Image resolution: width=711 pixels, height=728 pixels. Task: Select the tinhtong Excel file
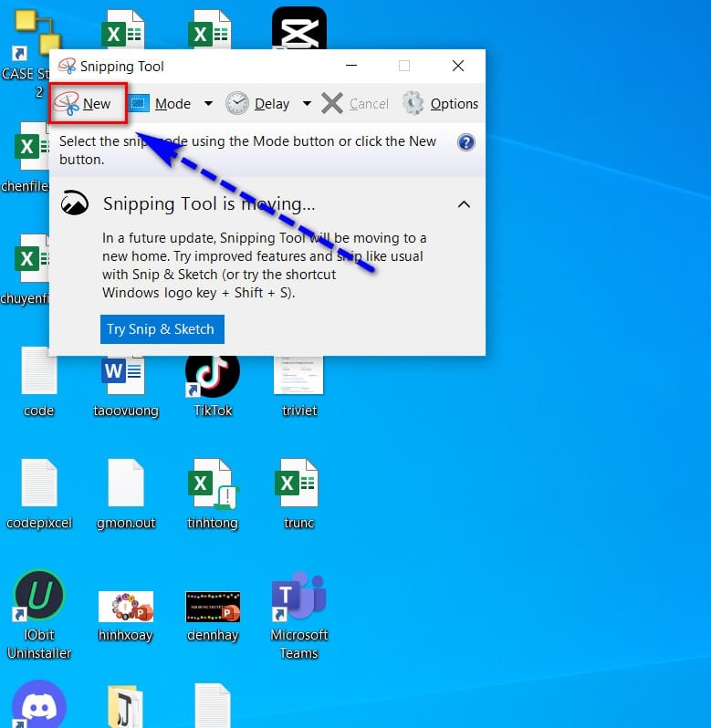pyautogui.click(x=213, y=488)
